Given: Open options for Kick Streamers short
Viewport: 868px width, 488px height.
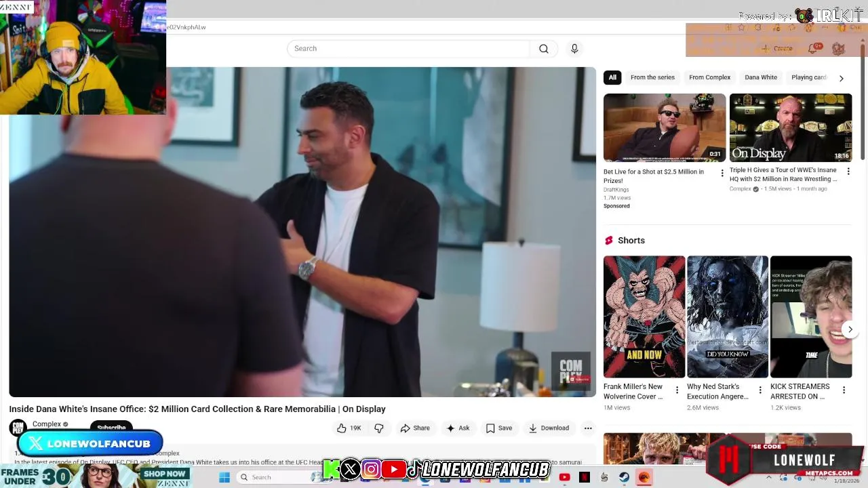Looking at the screenshot, I should coord(844,390).
